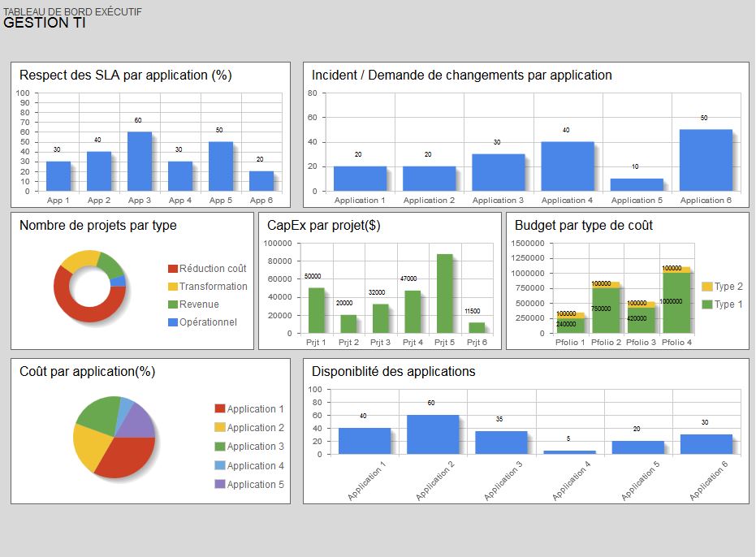Select the Application 4 bar in Incident chart
The width and height of the screenshot is (756, 557).
tap(568, 166)
